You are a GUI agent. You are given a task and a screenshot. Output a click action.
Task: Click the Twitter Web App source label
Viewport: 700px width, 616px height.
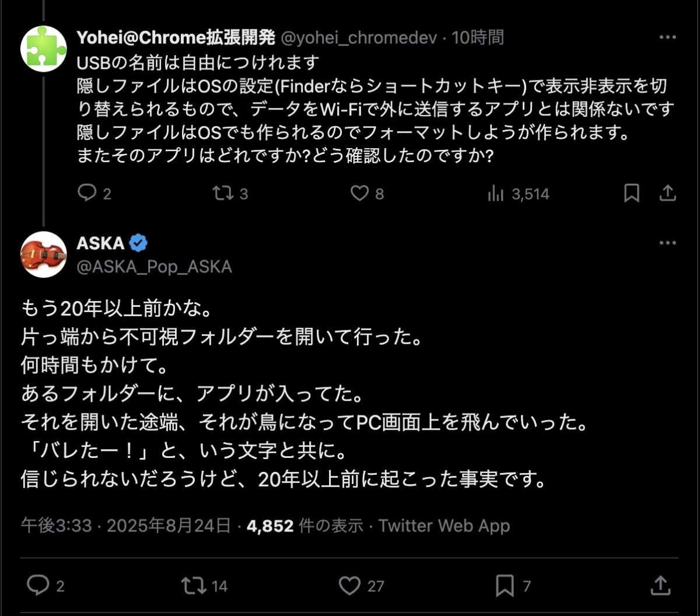444,526
